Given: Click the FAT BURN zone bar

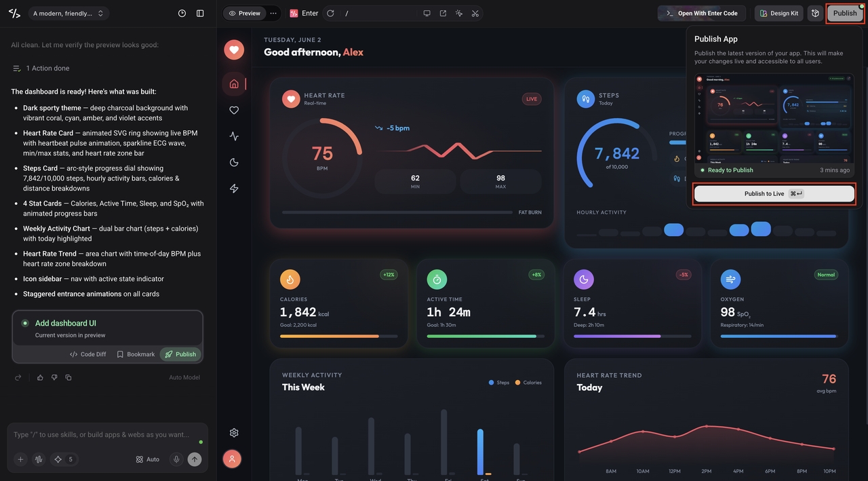Looking at the screenshot, I should pos(397,212).
